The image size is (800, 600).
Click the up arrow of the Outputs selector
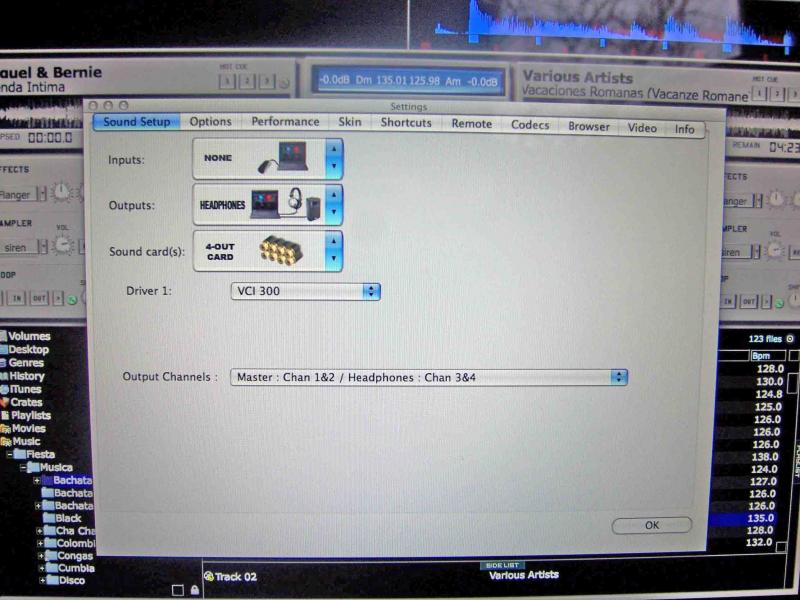334,195
